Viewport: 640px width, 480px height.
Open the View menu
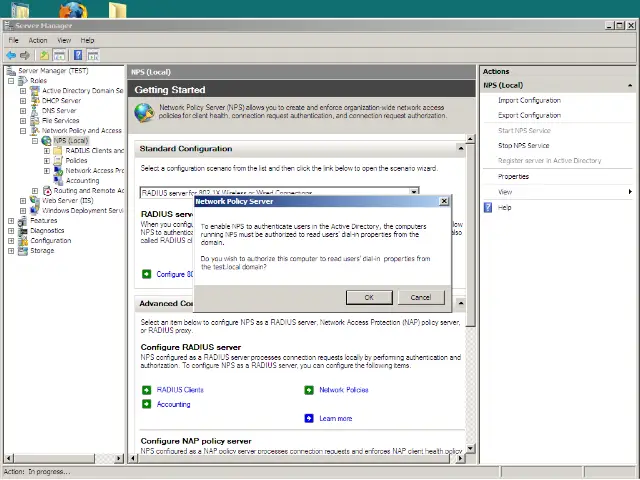64,40
